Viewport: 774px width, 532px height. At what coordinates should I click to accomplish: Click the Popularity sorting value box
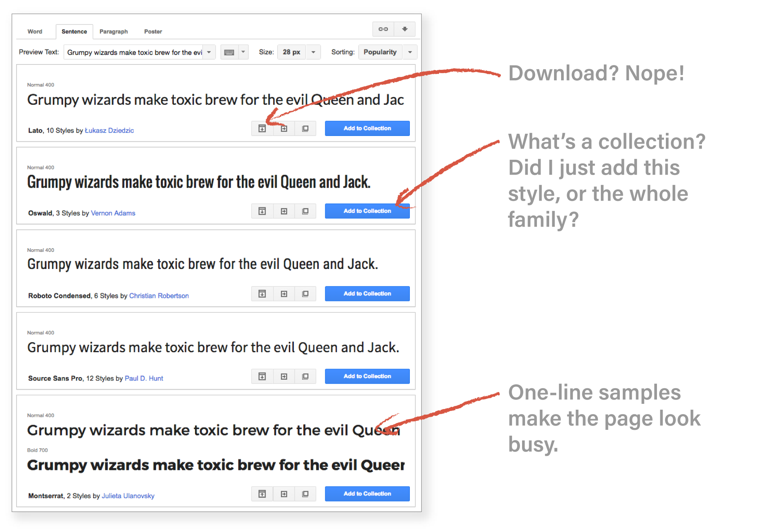click(380, 52)
